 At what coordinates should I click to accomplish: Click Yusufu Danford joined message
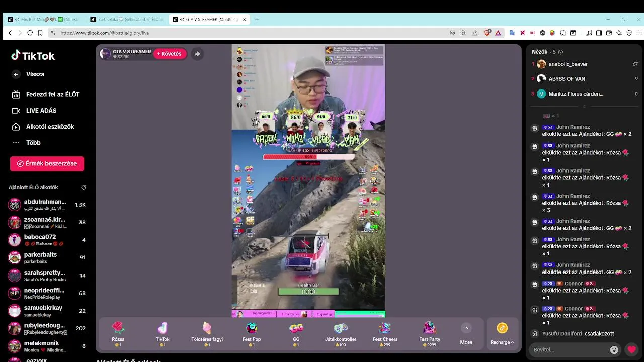pyautogui.click(x=578, y=334)
